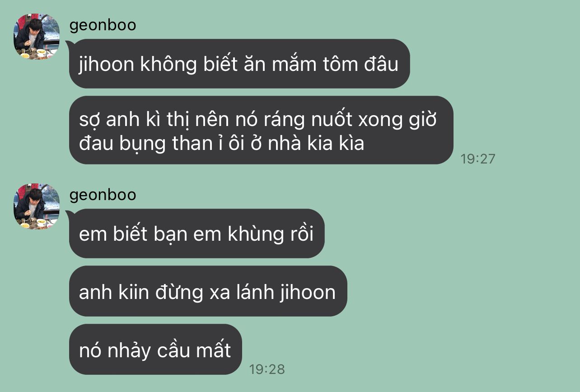The image size is (580, 392).
Task: Select message starting 'sợ anh kì thị'
Action: point(261,131)
